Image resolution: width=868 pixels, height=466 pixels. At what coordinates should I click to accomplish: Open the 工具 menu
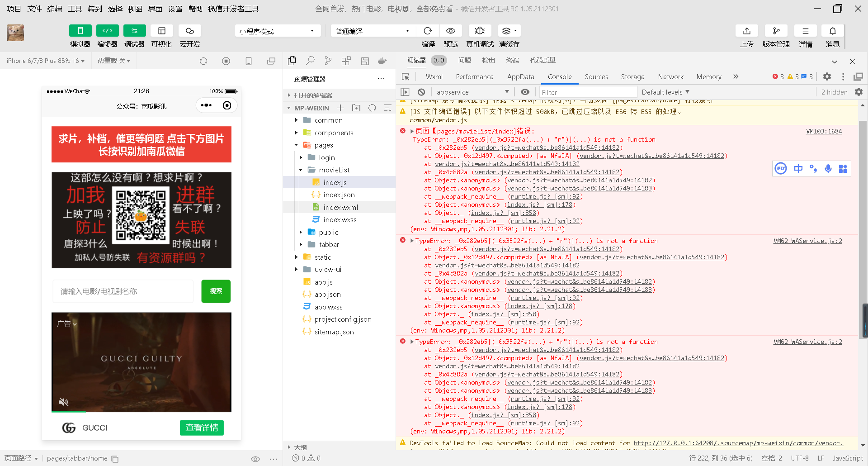click(x=75, y=9)
